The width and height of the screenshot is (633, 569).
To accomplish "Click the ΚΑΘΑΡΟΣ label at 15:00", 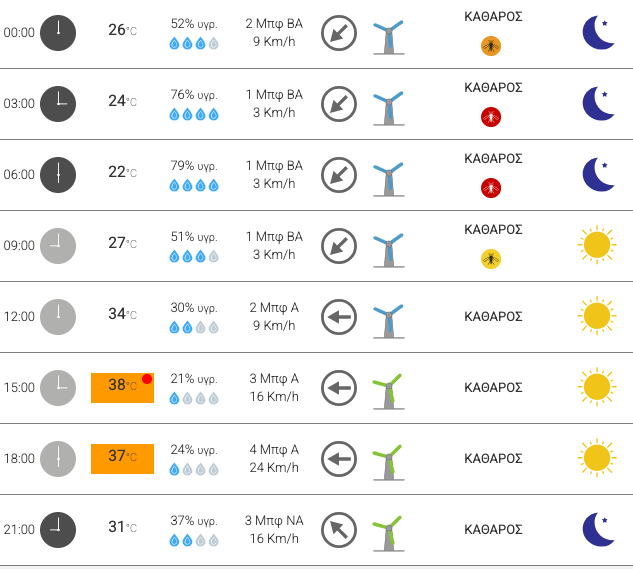I will pos(493,388).
